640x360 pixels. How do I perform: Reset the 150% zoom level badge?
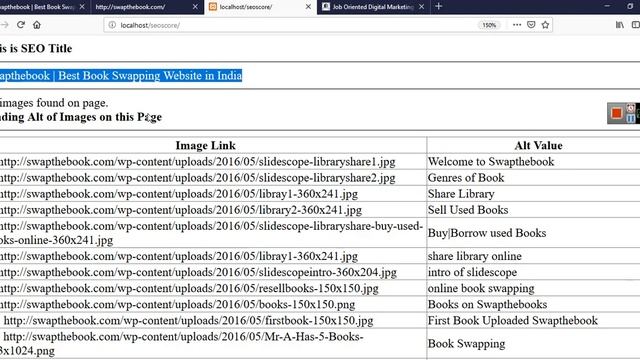489,25
